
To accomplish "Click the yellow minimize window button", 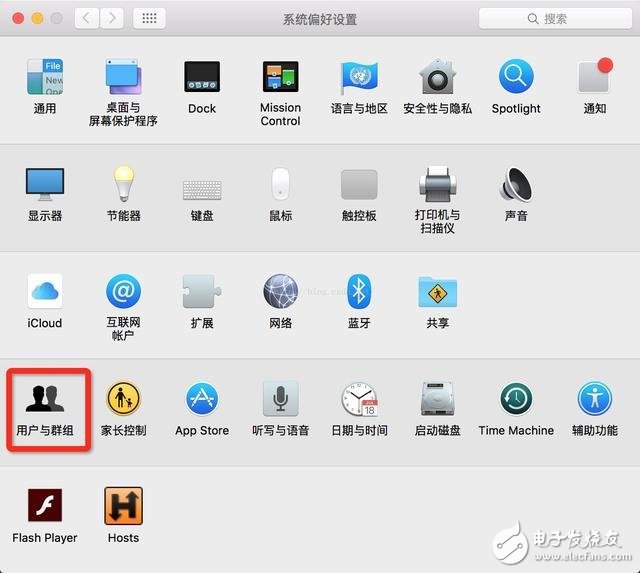I will (x=38, y=18).
